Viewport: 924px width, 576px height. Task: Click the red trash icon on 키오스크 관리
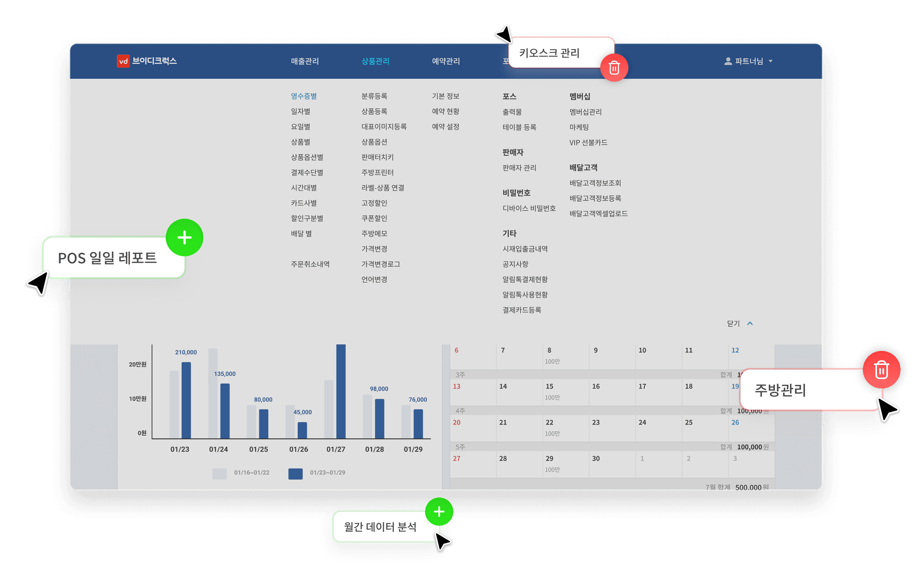click(x=614, y=68)
